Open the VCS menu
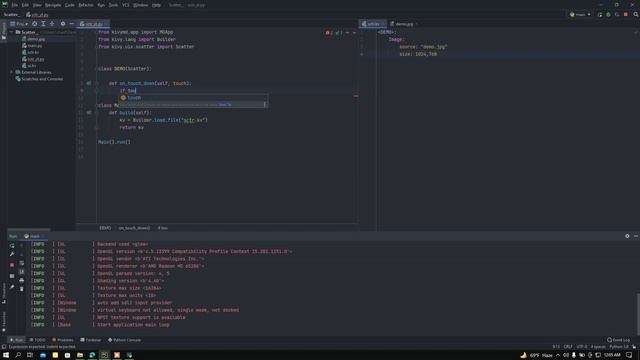 126,5
